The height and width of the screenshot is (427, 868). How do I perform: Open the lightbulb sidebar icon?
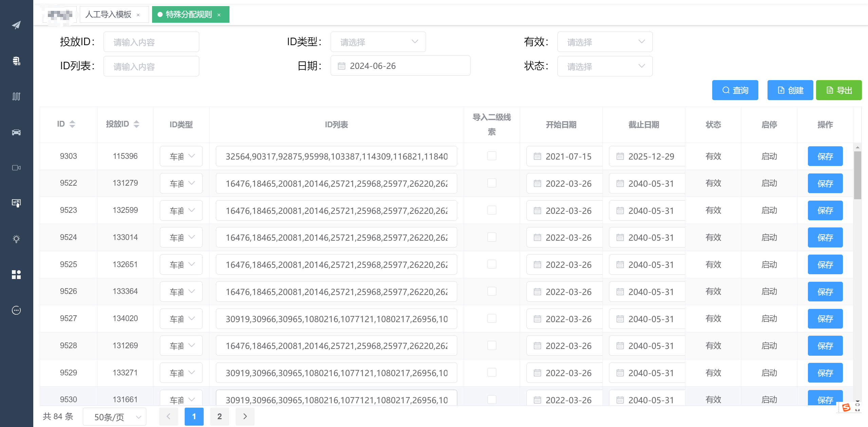[x=16, y=239]
